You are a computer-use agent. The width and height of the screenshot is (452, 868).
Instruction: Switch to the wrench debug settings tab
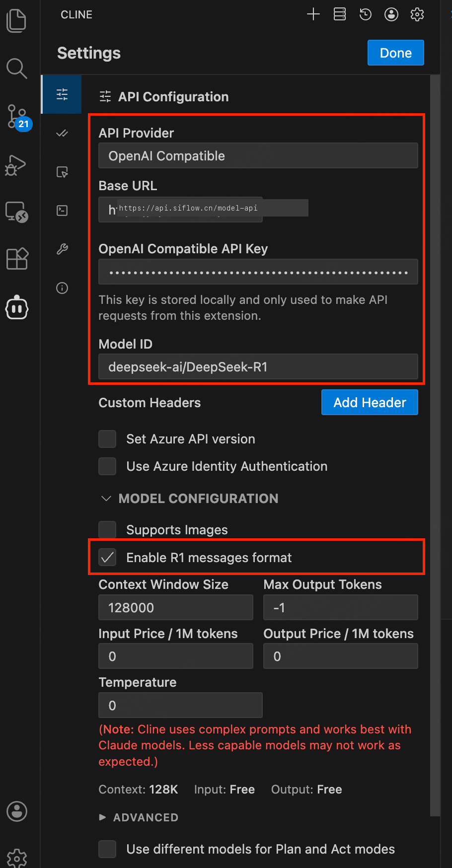pyautogui.click(x=62, y=249)
